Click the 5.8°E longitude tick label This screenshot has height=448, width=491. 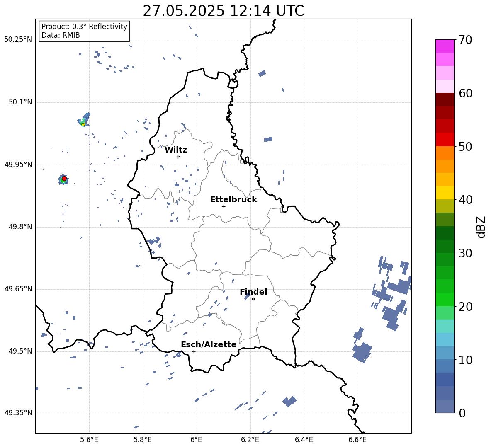(x=143, y=440)
